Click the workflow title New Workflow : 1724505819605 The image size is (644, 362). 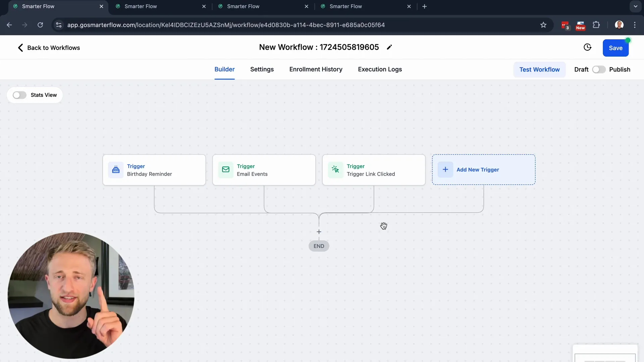point(319,47)
